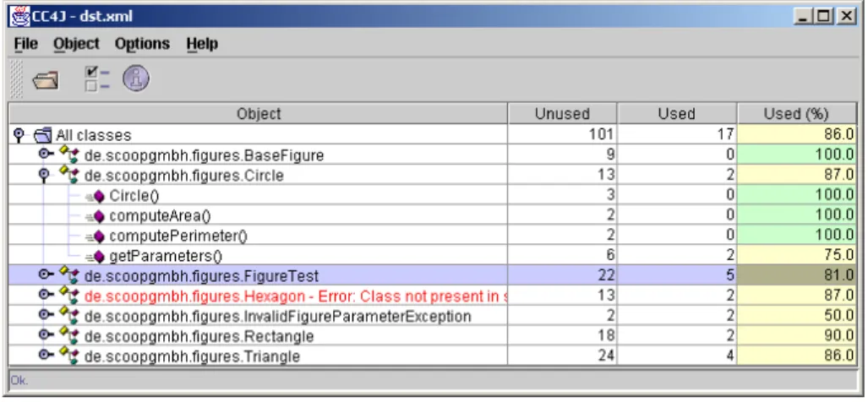Click the class icon beside Rectangle
868x402 pixels.
(69, 335)
